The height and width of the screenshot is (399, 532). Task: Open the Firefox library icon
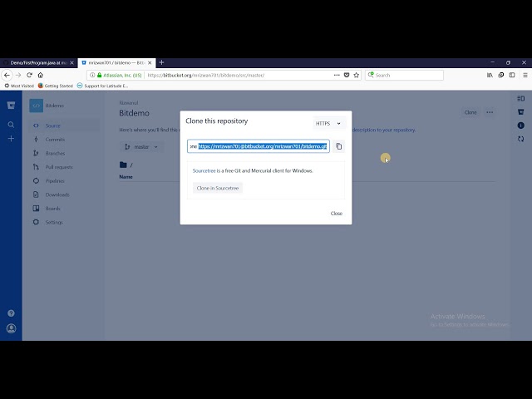coord(490,75)
